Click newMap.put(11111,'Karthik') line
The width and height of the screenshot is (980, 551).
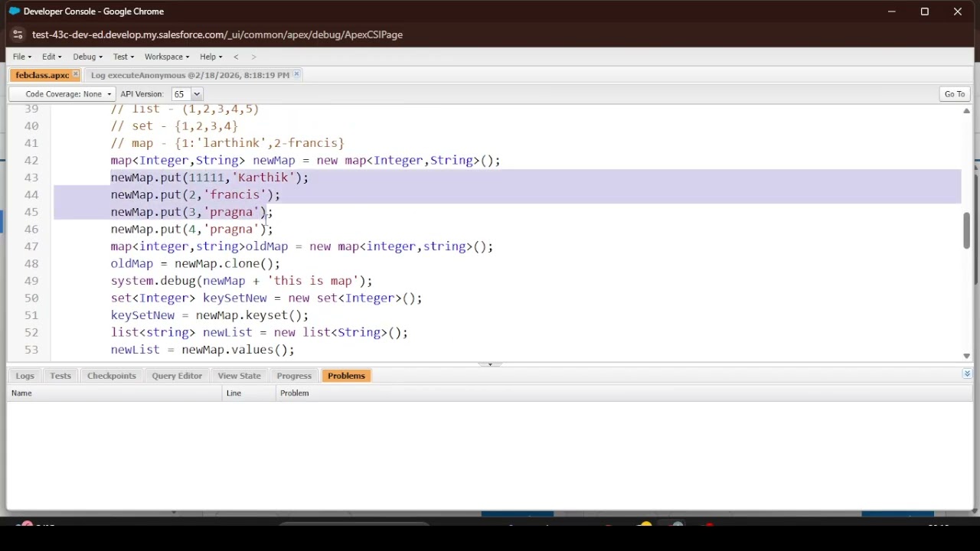tap(209, 178)
